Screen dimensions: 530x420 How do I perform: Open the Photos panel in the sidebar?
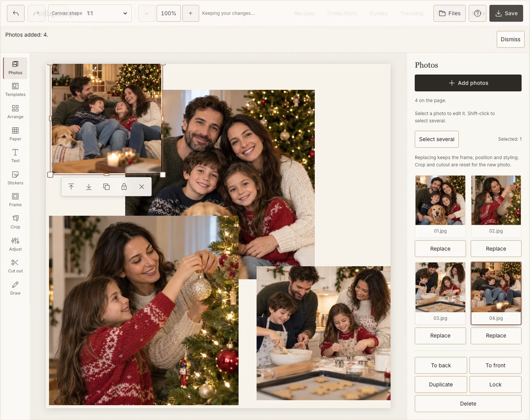[15, 68]
